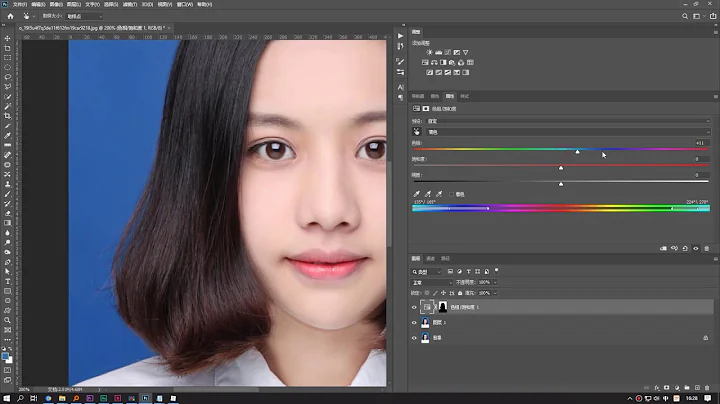This screenshot has height=404, width=720.
Task: Add a Vibrance adjustment (triangle icon)
Action: (x=466, y=52)
